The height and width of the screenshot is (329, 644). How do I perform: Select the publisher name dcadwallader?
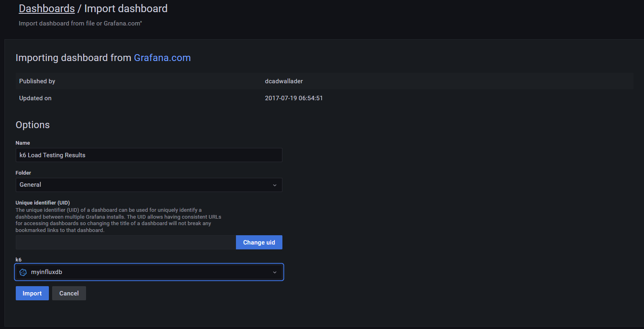tap(284, 81)
